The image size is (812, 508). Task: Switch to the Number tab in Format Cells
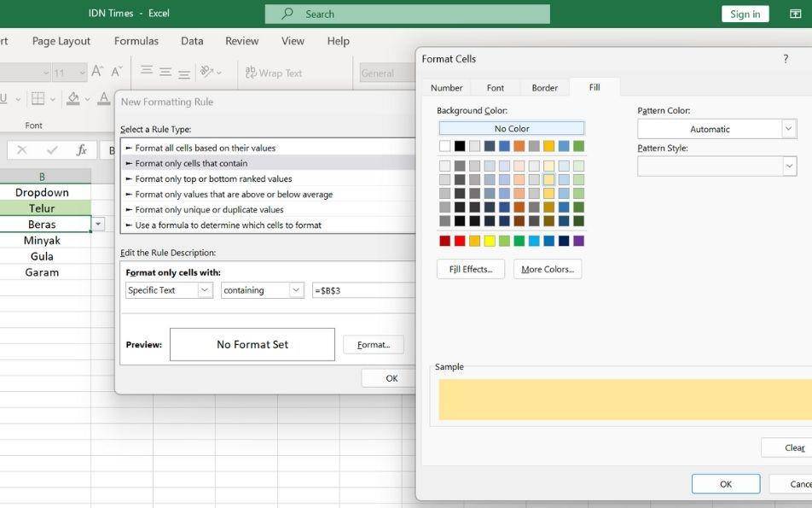(x=446, y=88)
